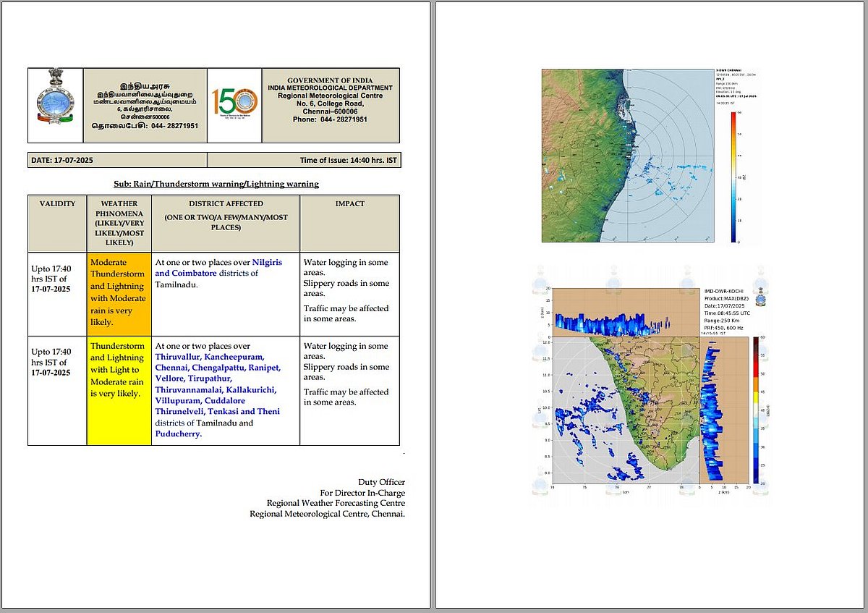Click the Chennai radar dBZ color scale
This screenshot has width=868, height=613.
pyautogui.click(x=733, y=177)
